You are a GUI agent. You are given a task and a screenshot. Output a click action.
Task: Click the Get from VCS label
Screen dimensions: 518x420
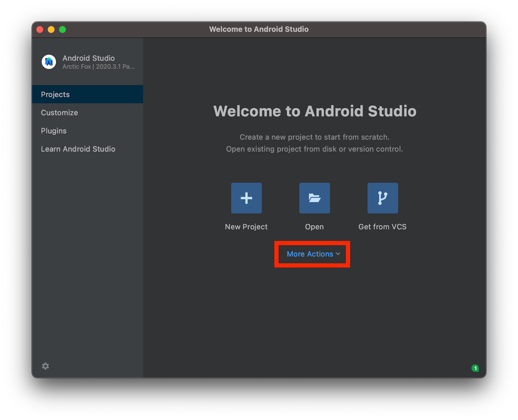(x=382, y=227)
